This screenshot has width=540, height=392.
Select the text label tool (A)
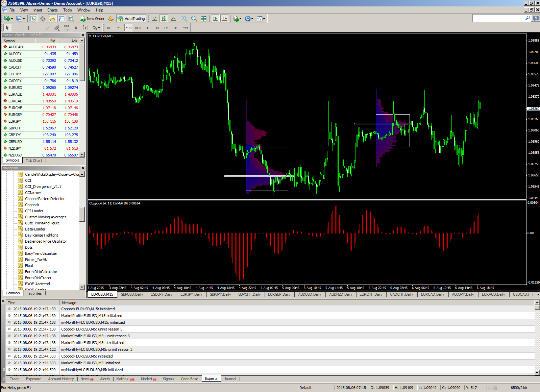click(x=76, y=28)
